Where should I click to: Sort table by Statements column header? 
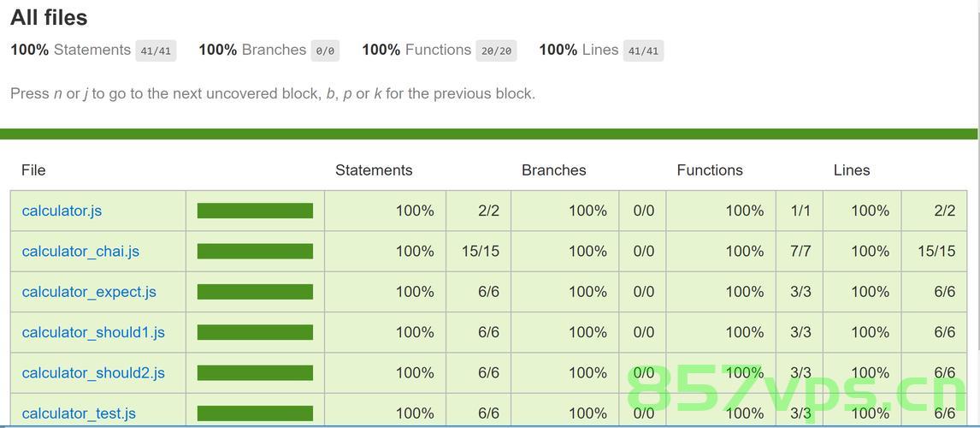click(374, 170)
